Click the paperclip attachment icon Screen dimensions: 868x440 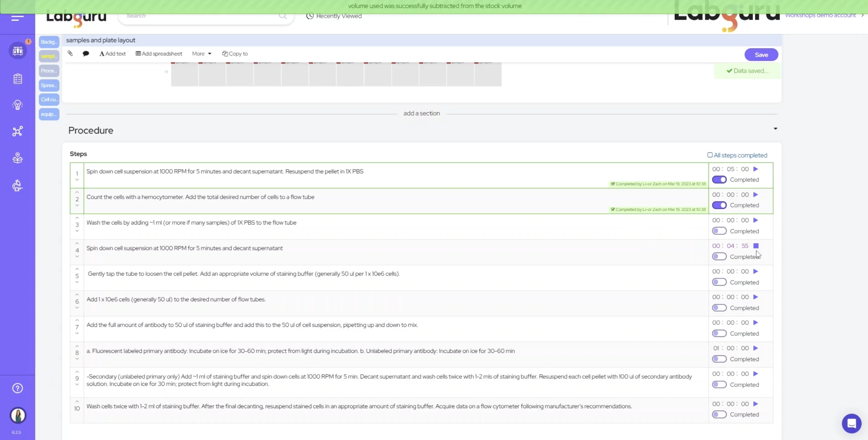70,53
